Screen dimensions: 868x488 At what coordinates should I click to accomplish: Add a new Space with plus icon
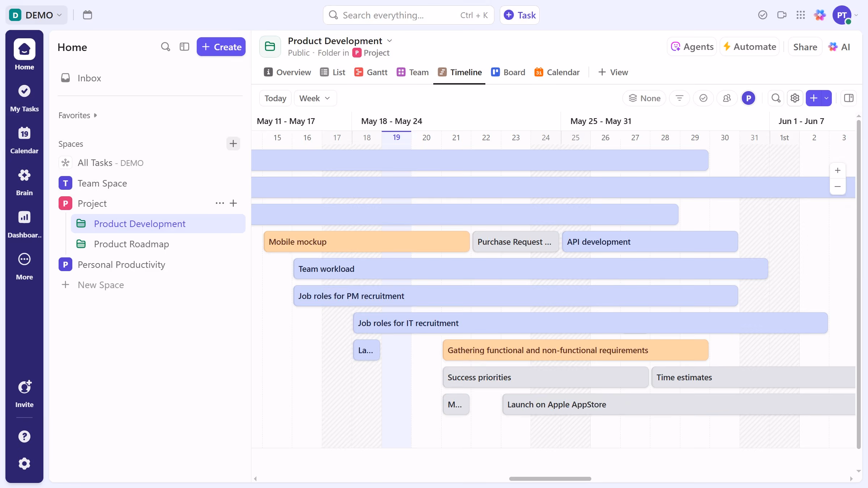click(x=233, y=144)
